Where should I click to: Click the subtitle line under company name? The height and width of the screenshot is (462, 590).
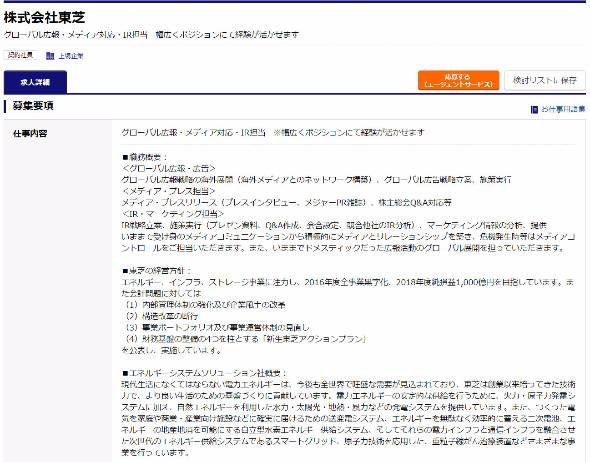(x=152, y=35)
